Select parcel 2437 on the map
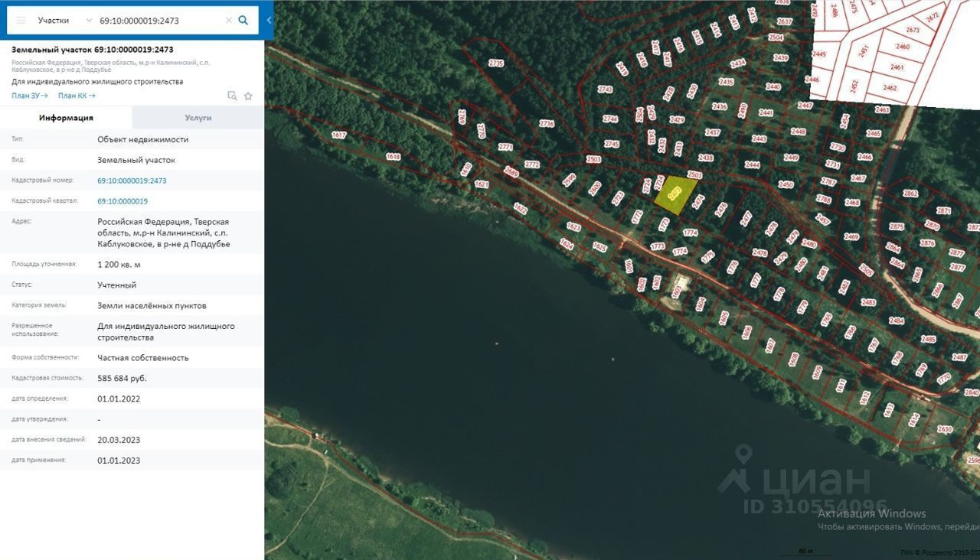980x560 pixels. [713, 132]
